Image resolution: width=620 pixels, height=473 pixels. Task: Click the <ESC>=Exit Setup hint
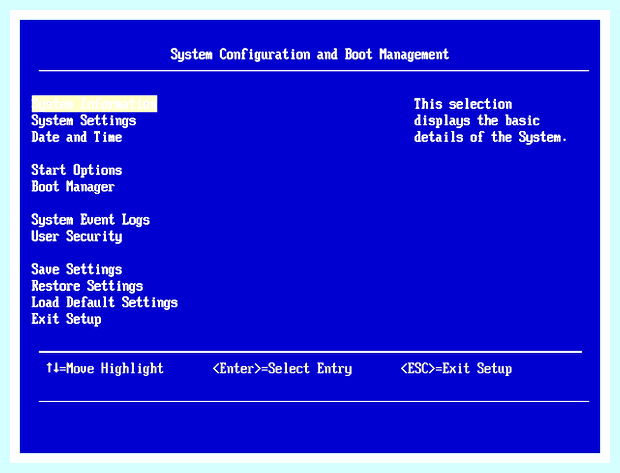coord(456,368)
